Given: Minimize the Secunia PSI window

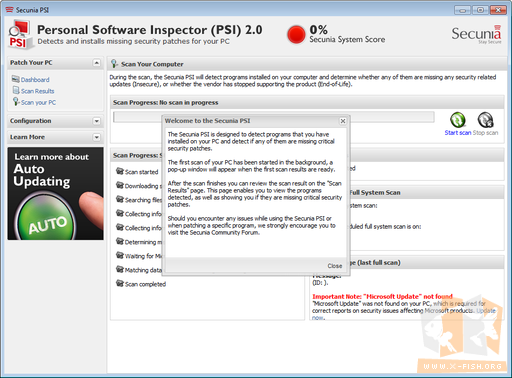Looking at the screenshot, I should 462,10.
